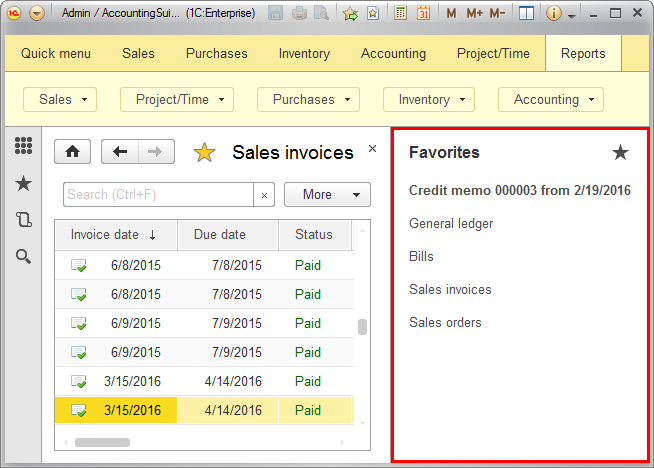654x468 pixels.
Task: Open Sales orders favorite link
Action: pos(445,322)
